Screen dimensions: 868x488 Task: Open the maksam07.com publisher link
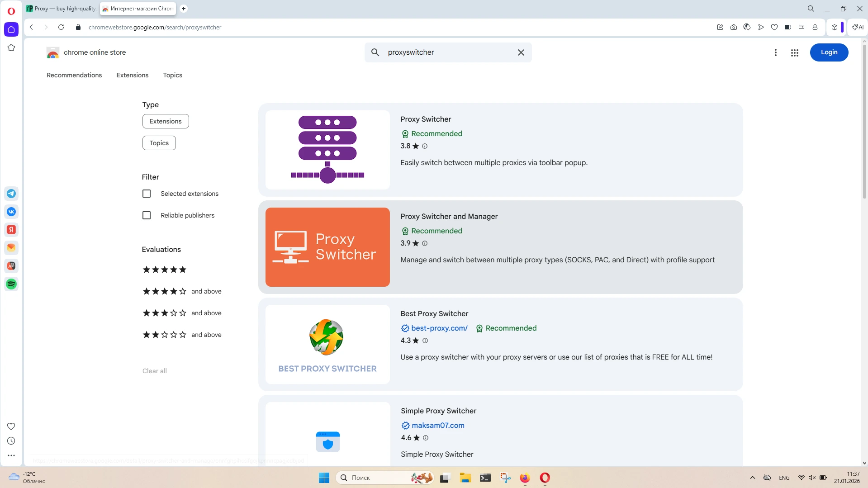(438, 426)
